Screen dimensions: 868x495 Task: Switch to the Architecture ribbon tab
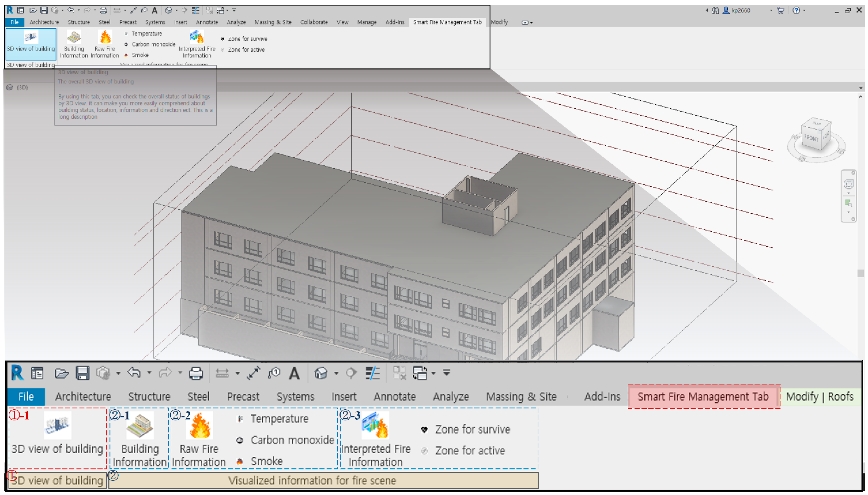pyautogui.click(x=44, y=22)
